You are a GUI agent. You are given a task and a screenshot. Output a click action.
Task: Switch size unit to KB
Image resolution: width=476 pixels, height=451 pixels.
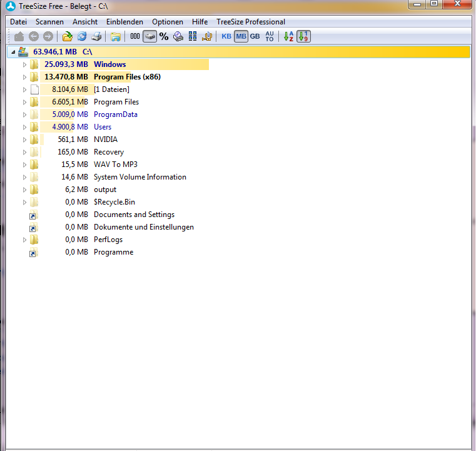226,36
